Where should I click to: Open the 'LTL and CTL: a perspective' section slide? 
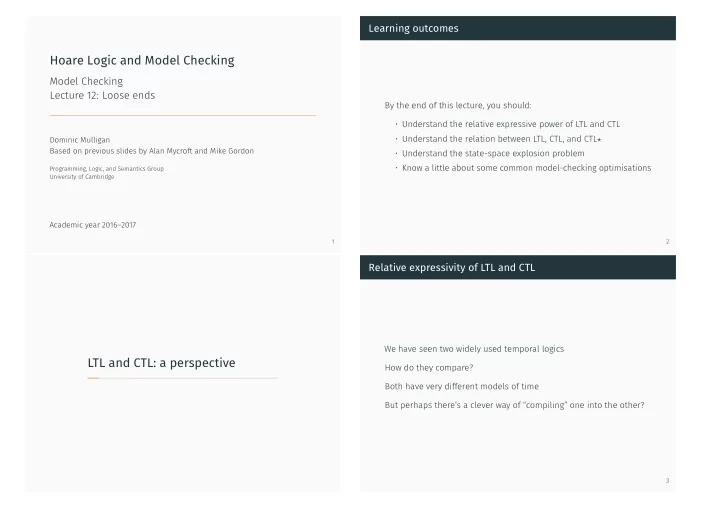[x=183, y=374]
